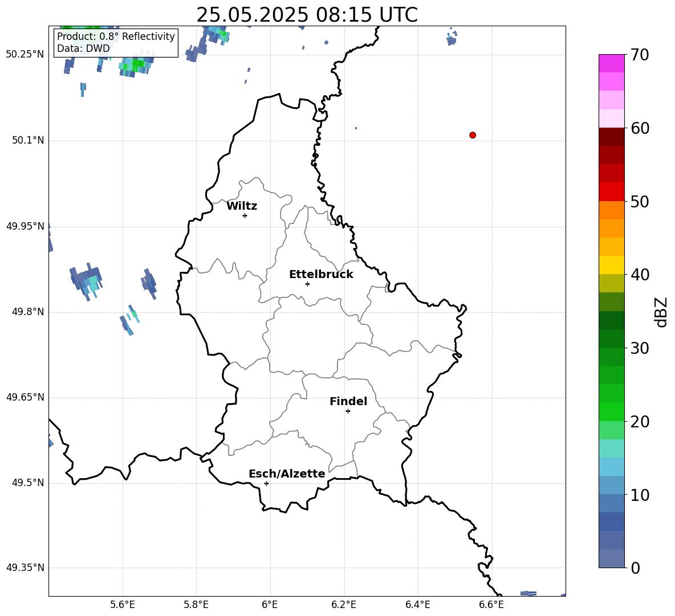675x616 pixels.
Task: Click the Findel station cross marker
Action: 348,411
